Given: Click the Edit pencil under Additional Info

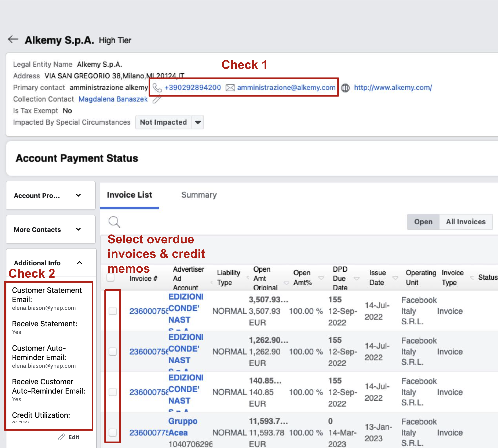Looking at the screenshot, I should click(x=61, y=437).
